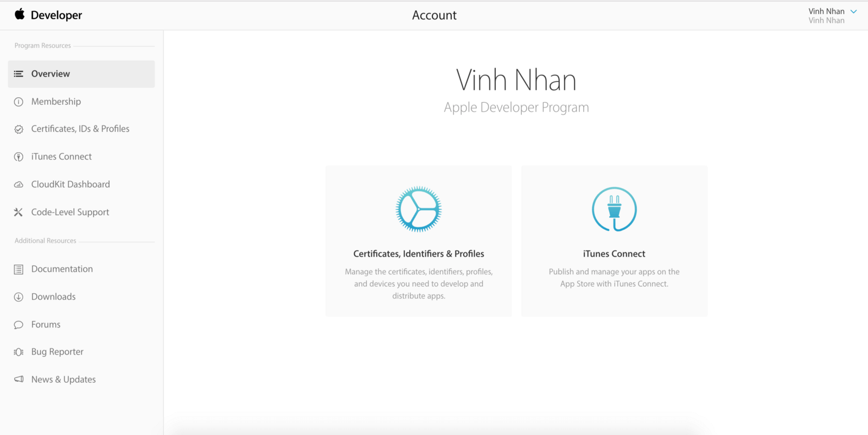Select Overview in the sidebar
Screen dimensions: 868x435
click(x=50, y=74)
